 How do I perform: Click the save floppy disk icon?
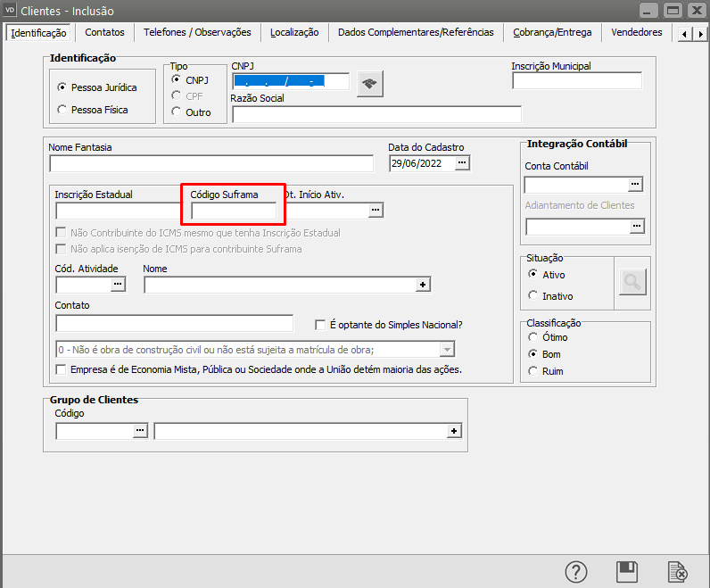(x=627, y=572)
